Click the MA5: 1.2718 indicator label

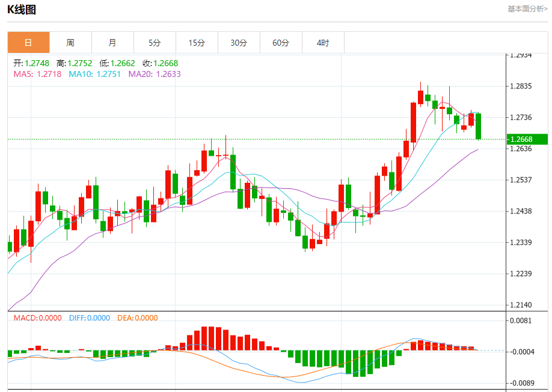[37, 74]
